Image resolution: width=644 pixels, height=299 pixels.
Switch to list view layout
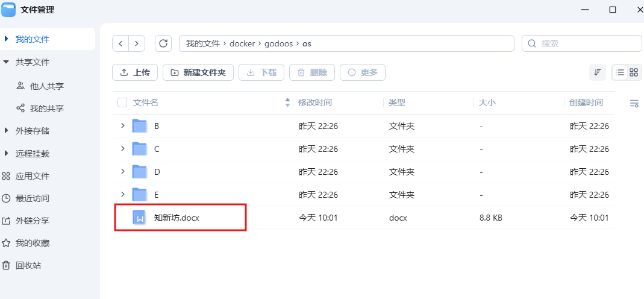(620, 72)
